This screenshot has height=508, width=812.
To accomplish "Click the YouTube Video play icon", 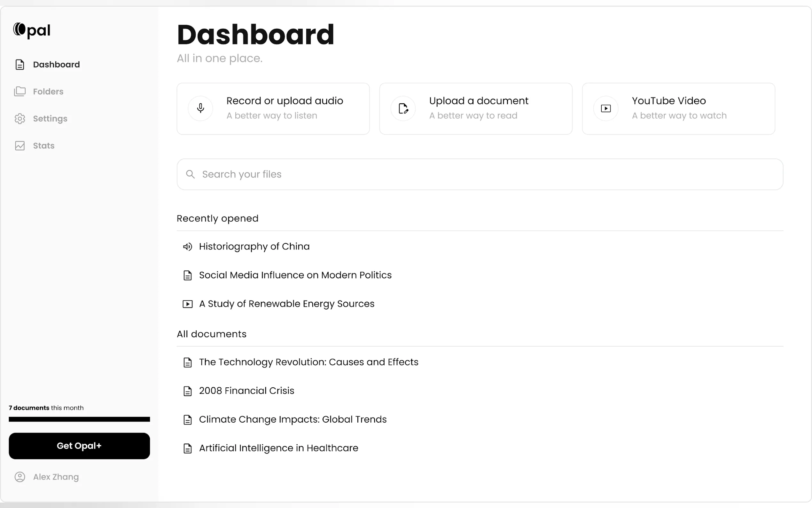I will (605, 108).
